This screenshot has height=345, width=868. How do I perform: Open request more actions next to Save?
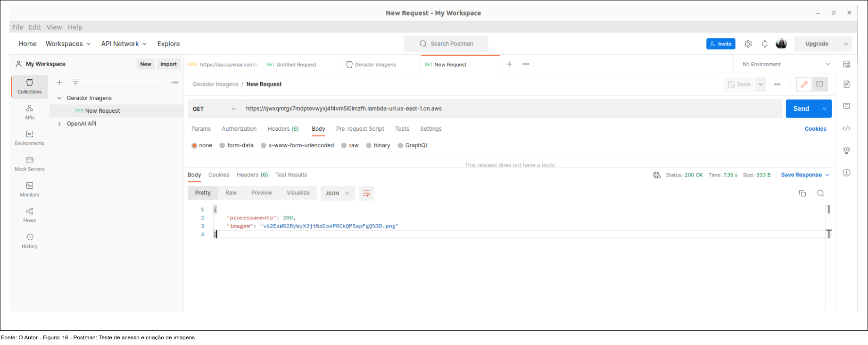pos(777,84)
